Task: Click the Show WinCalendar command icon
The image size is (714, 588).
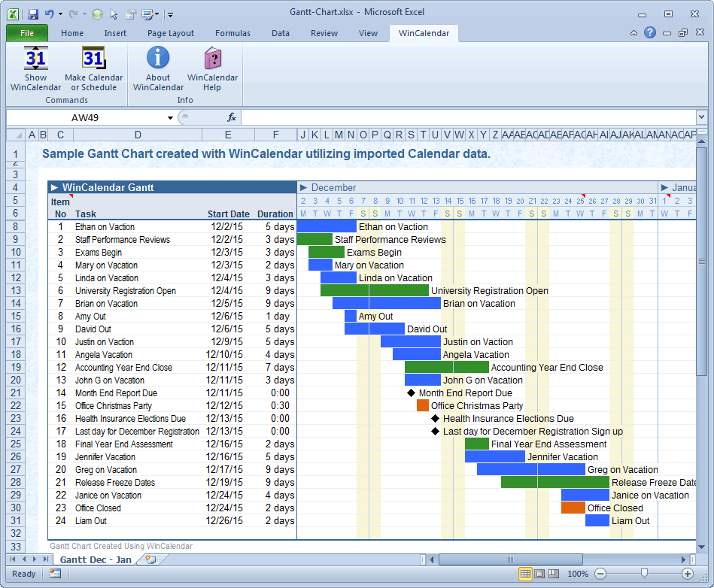Action: 35,68
